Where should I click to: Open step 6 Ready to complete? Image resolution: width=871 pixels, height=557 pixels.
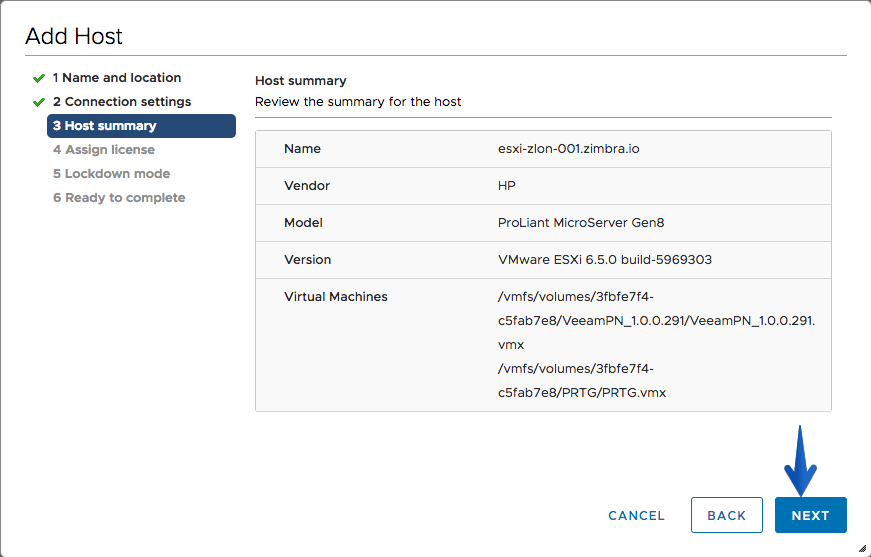(x=119, y=197)
